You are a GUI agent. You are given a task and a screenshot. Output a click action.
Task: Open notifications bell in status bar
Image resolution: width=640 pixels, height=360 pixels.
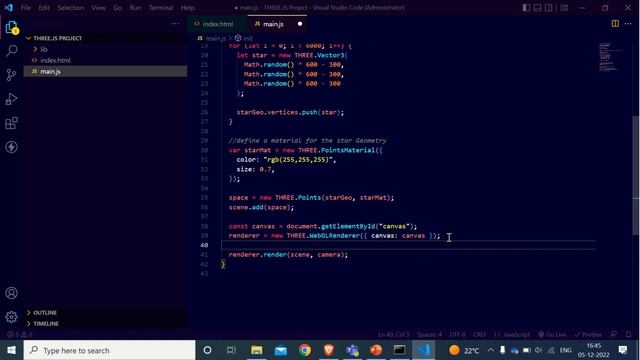click(x=629, y=335)
